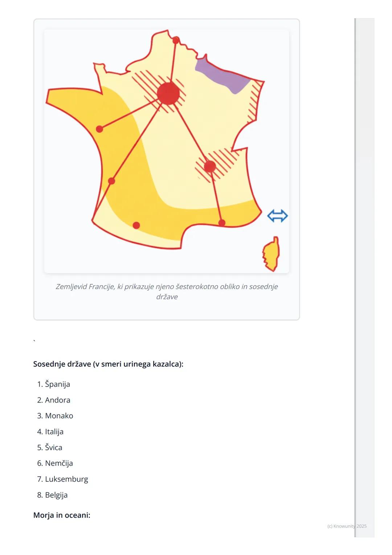Screen dimensions: 392x555
Task: Click the blue double-headed arrow icon
Action: 278,216
